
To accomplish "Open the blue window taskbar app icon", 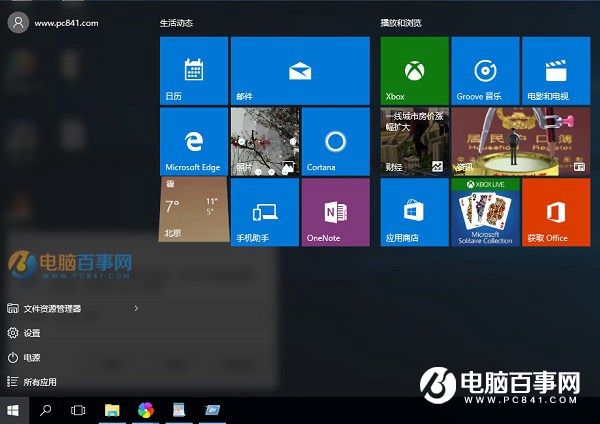I will coord(212,411).
